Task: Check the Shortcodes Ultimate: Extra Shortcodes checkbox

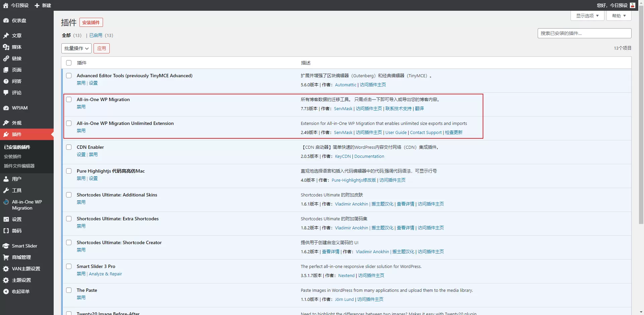Action: click(x=69, y=219)
